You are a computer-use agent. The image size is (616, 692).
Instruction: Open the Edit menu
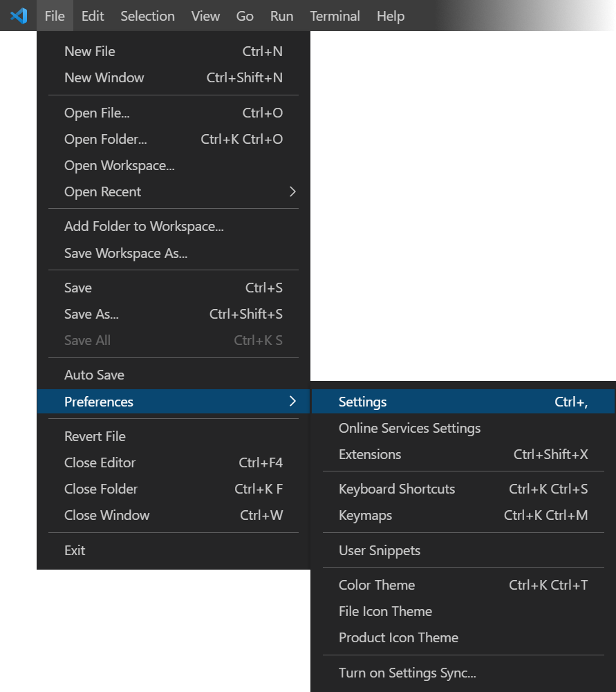[93, 16]
